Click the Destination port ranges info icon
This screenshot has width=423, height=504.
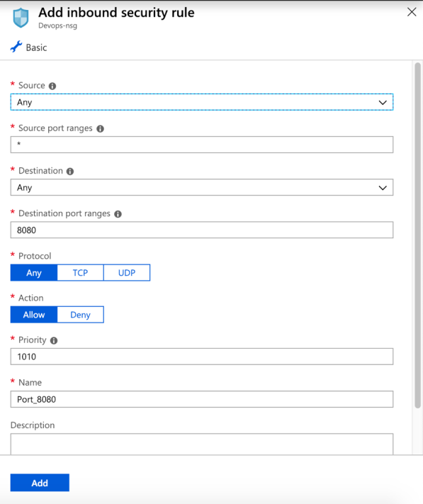pyautogui.click(x=118, y=214)
